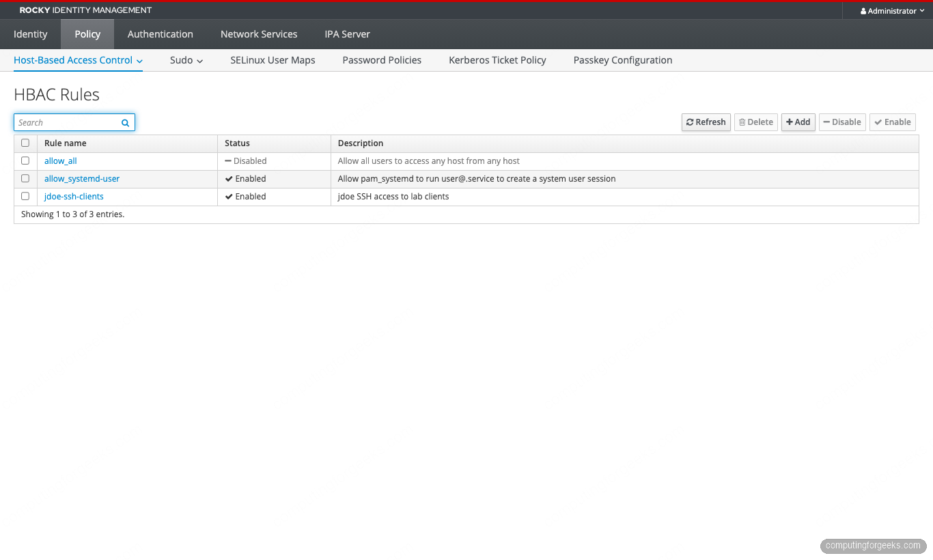Open the jdoe-ssh-clients rule link
Image resolution: width=933 pixels, height=560 pixels.
click(73, 196)
